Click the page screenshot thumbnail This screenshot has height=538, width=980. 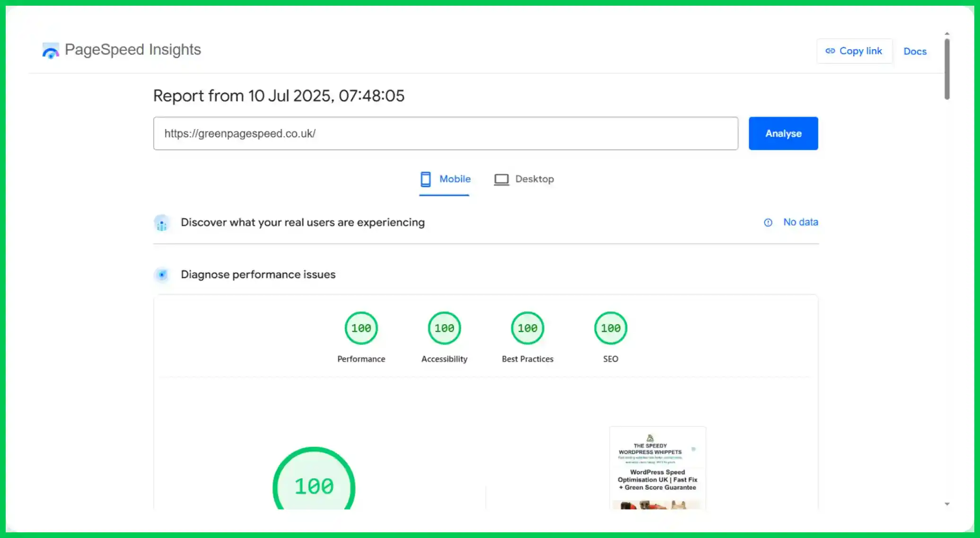click(657, 468)
